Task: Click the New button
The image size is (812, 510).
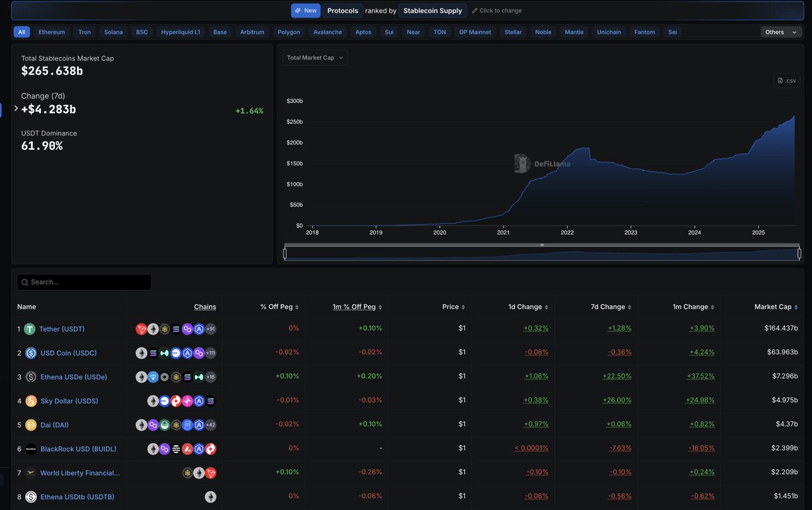Action: click(306, 11)
